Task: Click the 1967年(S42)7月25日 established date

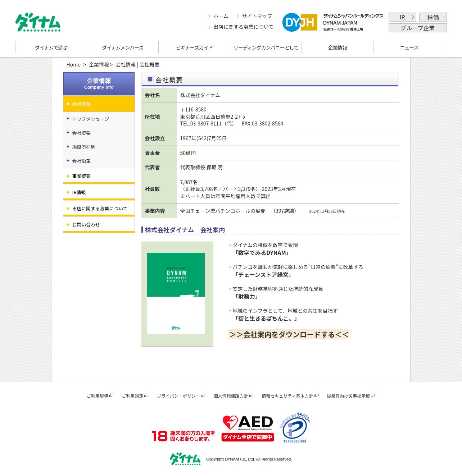Action: coord(203,138)
